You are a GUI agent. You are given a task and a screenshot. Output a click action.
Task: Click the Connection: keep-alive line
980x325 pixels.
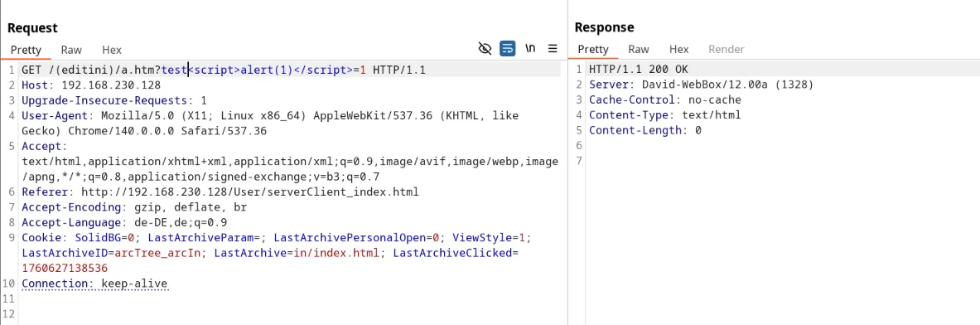coord(94,284)
